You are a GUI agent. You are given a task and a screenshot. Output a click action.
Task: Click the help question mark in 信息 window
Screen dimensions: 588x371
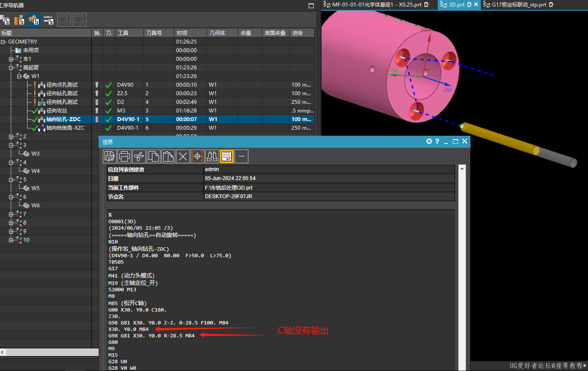coord(437,141)
